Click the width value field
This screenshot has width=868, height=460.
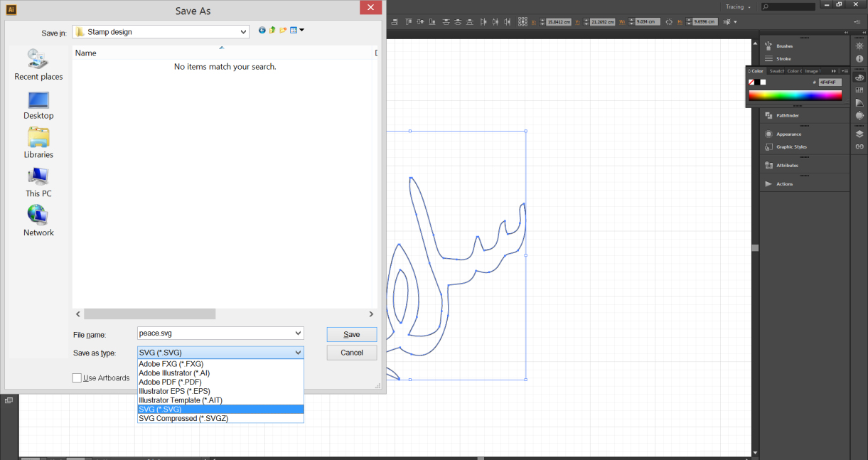pyautogui.click(x=648, y=22)
